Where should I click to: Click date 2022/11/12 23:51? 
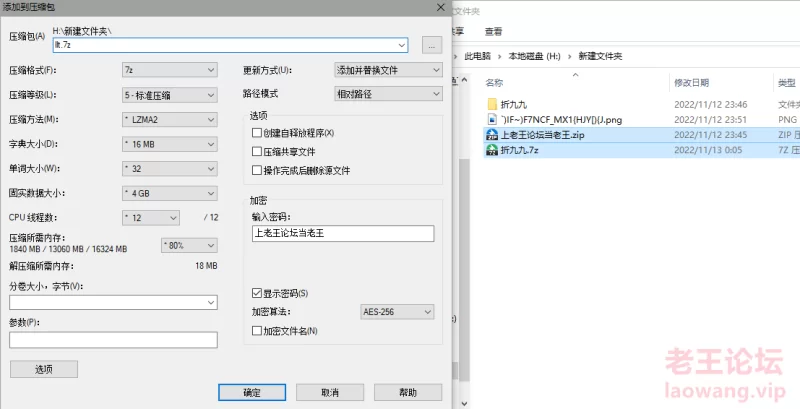(x=711, y=120)
